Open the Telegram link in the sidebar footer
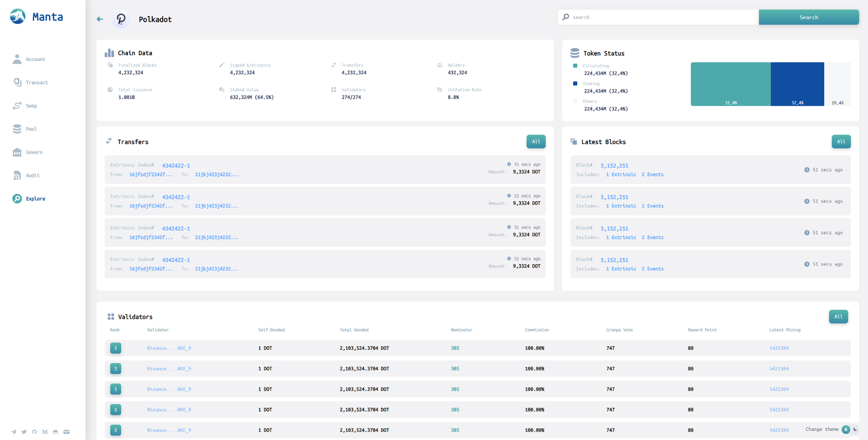This screenshot has width=868, height=440. [x=14, y=432]
